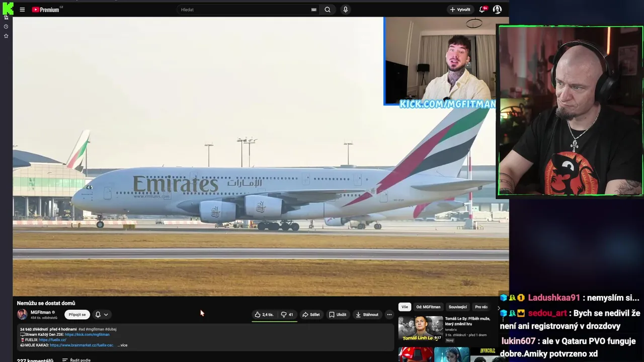Image resolution: width=644 pixels, height=362 pixels.
Task: Open the YouTube hamburger guide menu
Action: [22, 10]
